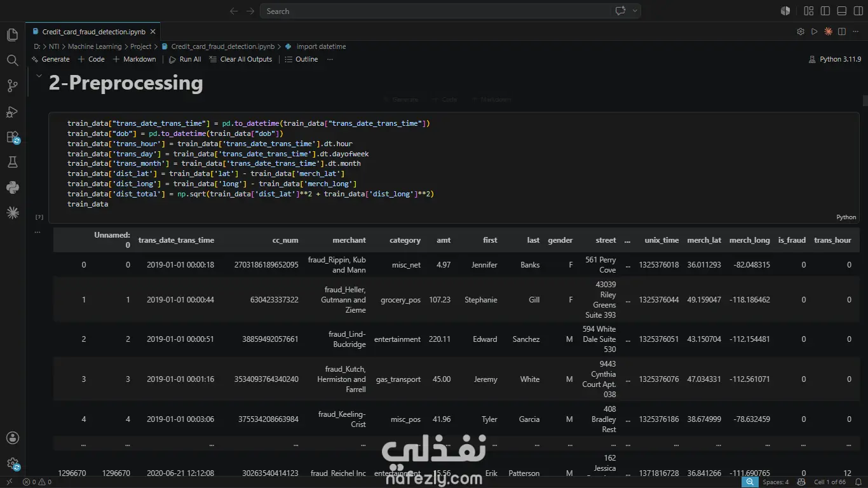Screen dimensions: 868x488
Task: Go forward with the right arrow
Action: pyautogui.click(x=250, y=11)
